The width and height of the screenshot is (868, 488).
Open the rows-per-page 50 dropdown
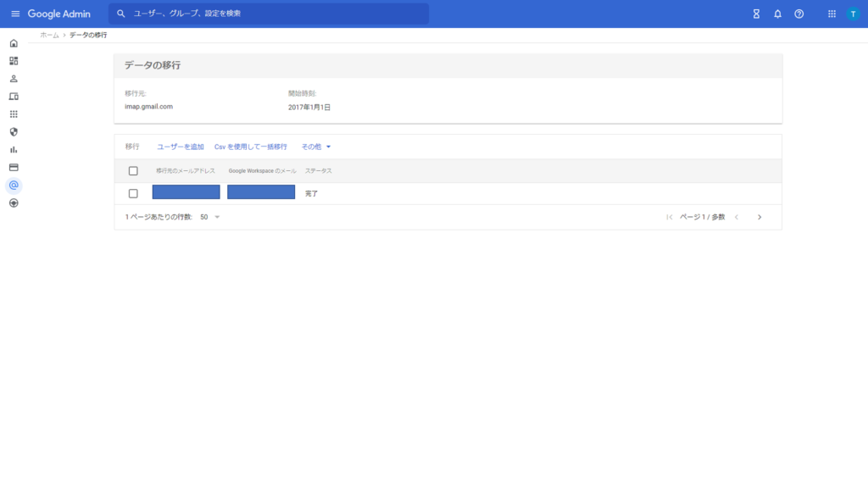click(x=210, y=217)
